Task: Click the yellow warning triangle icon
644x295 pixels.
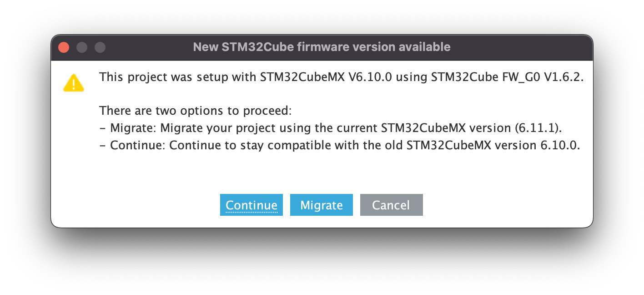Action: [73, 83]
